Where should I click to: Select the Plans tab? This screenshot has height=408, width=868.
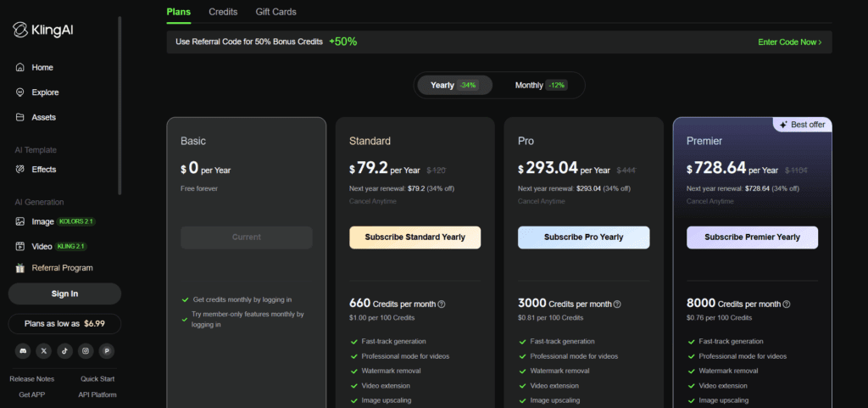point(178,12)
